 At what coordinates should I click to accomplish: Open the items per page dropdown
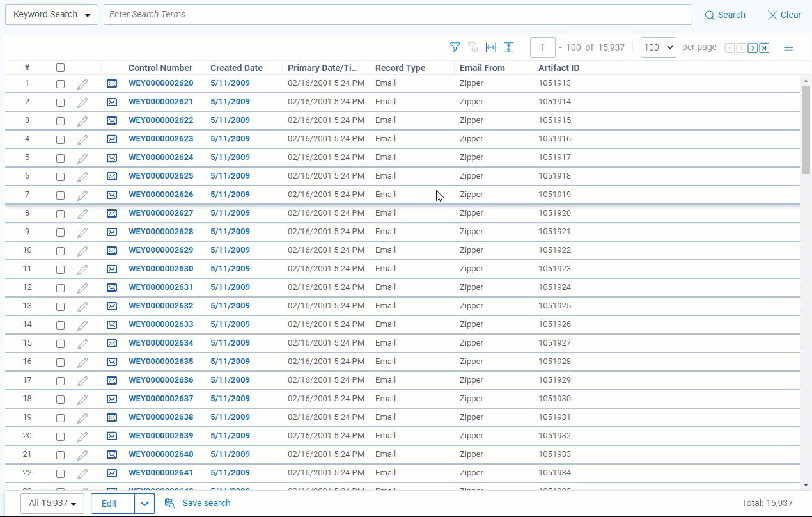(x=658, y=47)
